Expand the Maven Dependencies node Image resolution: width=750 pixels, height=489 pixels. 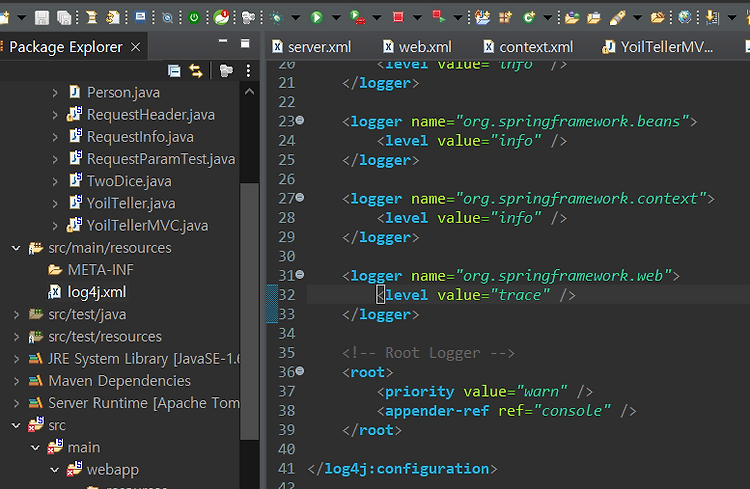pos(16,381)
